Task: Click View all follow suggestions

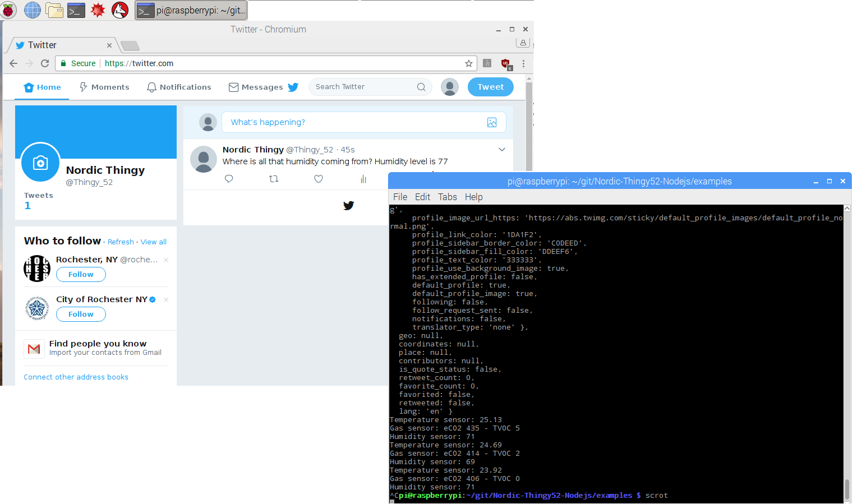Action: click(x=154, y=242)
